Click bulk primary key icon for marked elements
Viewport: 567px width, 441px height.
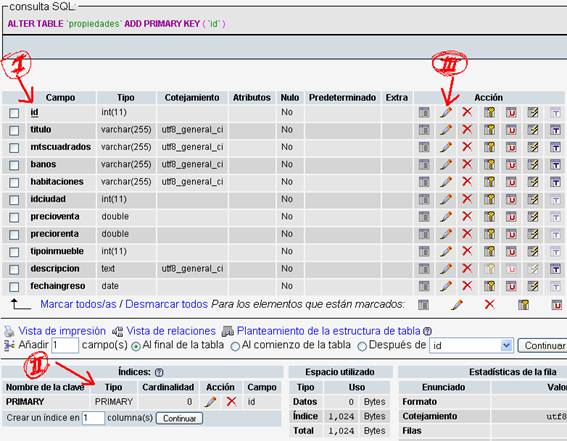coord(523,305)
